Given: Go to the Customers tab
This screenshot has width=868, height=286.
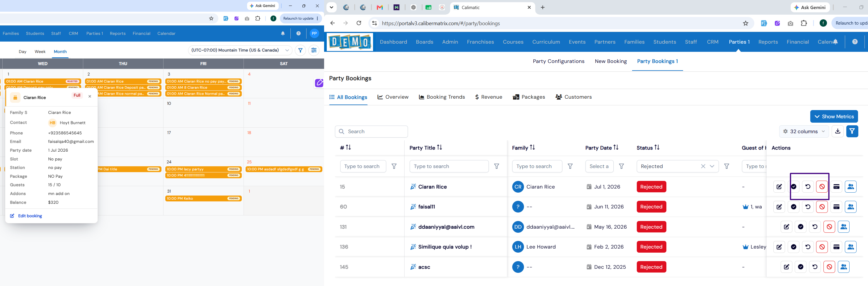Looking at the screenshot, I should (x=573, y=97).
